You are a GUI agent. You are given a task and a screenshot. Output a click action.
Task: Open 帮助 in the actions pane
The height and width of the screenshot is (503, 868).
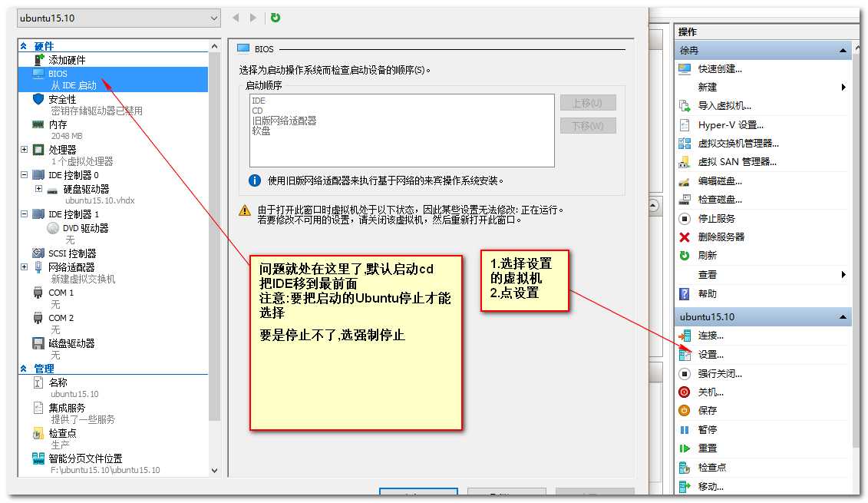[706, 293]
